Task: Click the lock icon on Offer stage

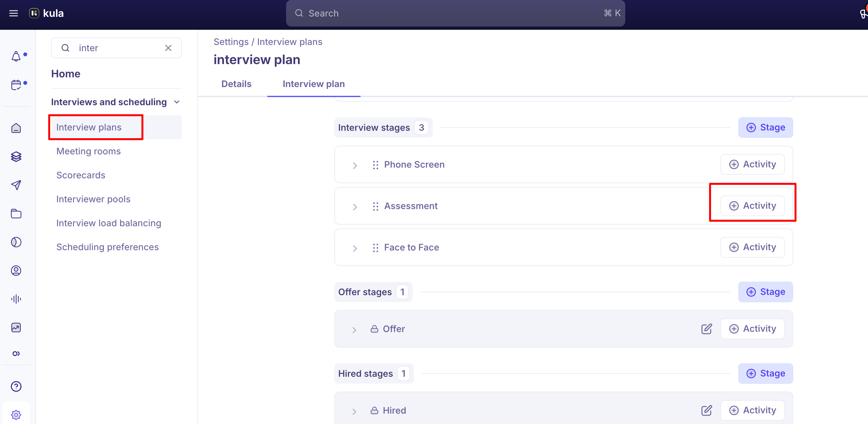Action: coord(374,329)
